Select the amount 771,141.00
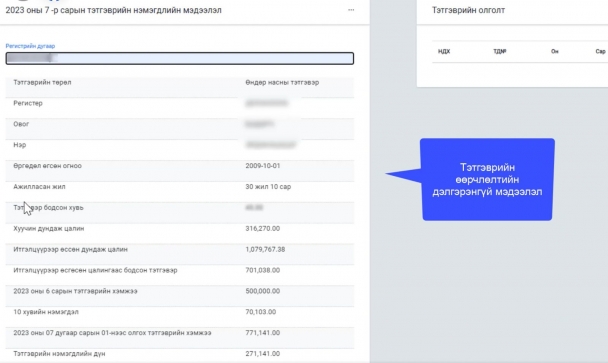 [263, 334]
